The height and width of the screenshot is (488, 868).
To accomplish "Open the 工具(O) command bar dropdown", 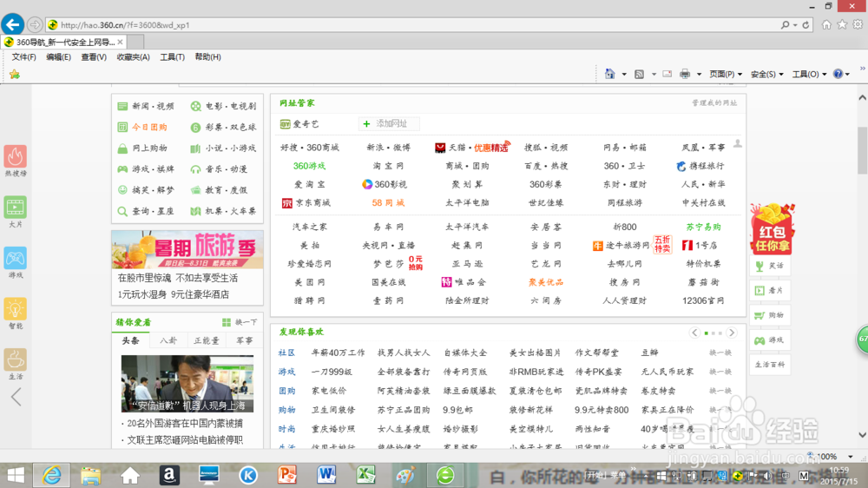I will pos(809,74).
